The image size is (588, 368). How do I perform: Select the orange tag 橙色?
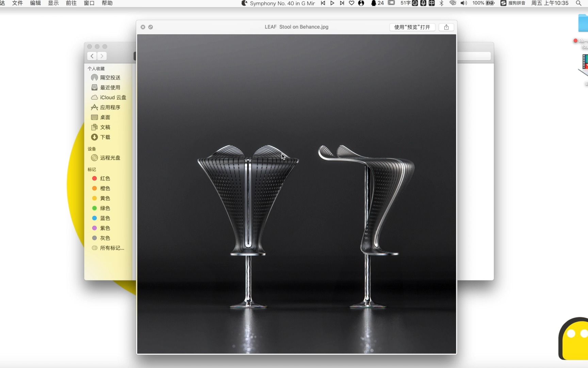pyautogui.click(x=101, y=188)
